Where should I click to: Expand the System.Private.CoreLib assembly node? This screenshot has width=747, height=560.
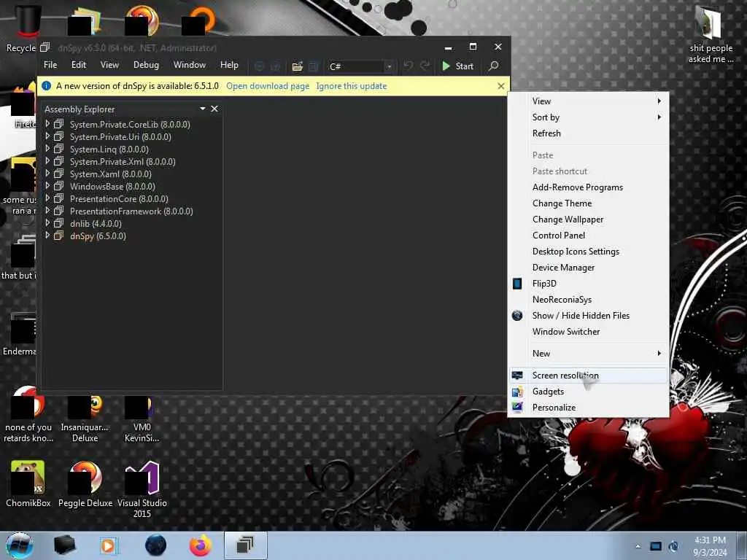tap(47, 124)
